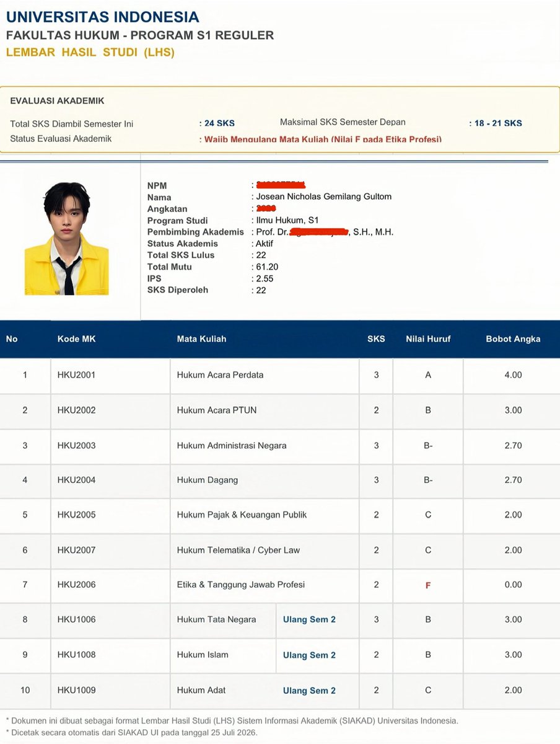The image size is (560, 744).
Task: Click 'Maksimal SKS Semester Depan' label
Action: click(343, 122)
